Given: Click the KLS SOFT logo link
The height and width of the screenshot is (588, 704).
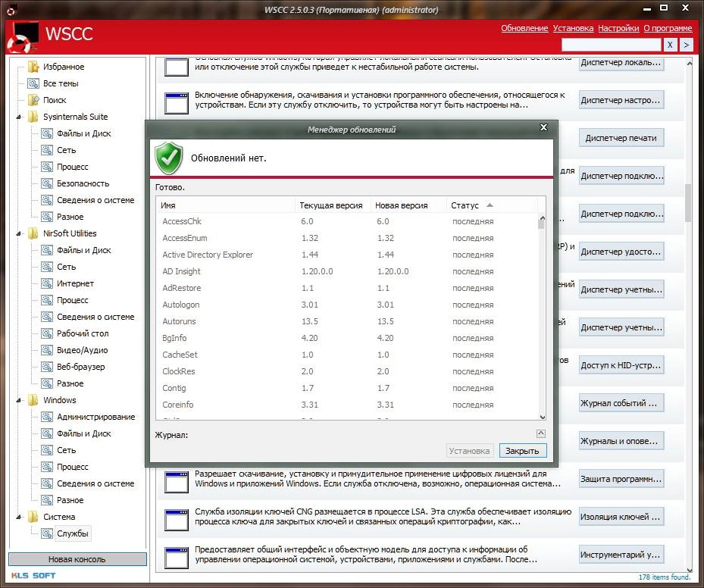Looking at the screenshot, I should tap(33, 576).
